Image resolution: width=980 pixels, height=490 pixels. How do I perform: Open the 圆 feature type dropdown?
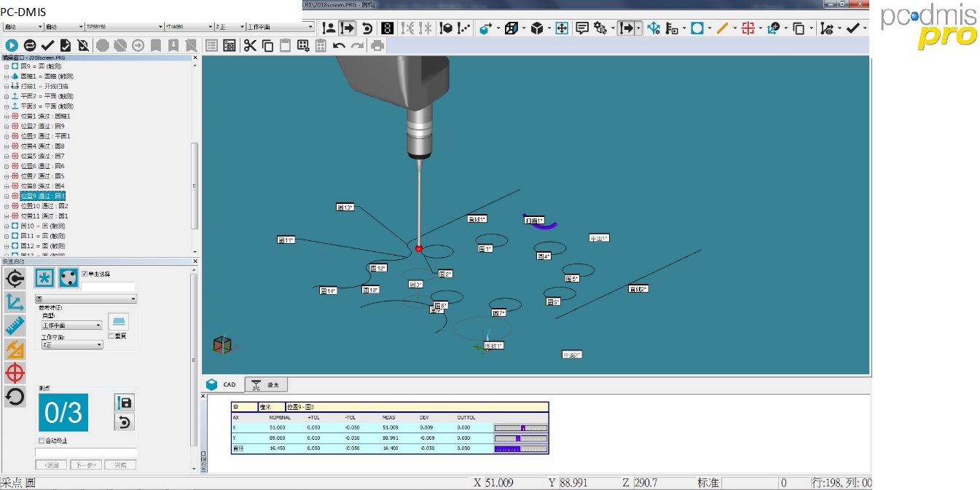coord(87,299)
